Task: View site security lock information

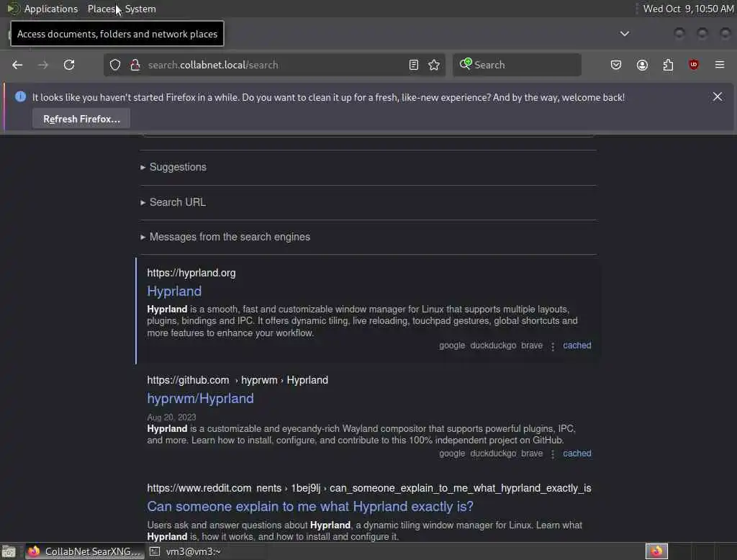Action: (x=135, y=65)
